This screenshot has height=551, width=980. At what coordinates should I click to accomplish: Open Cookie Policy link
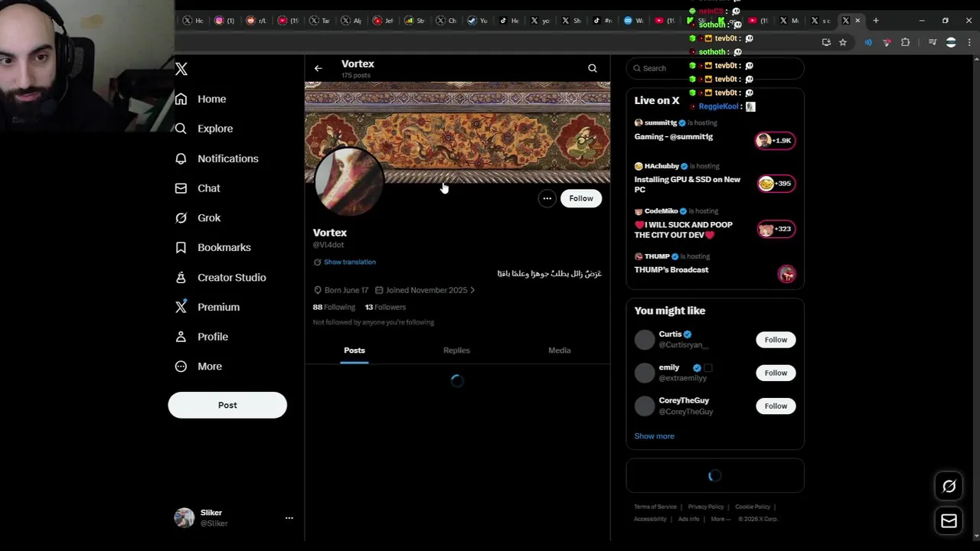point(753,507)
